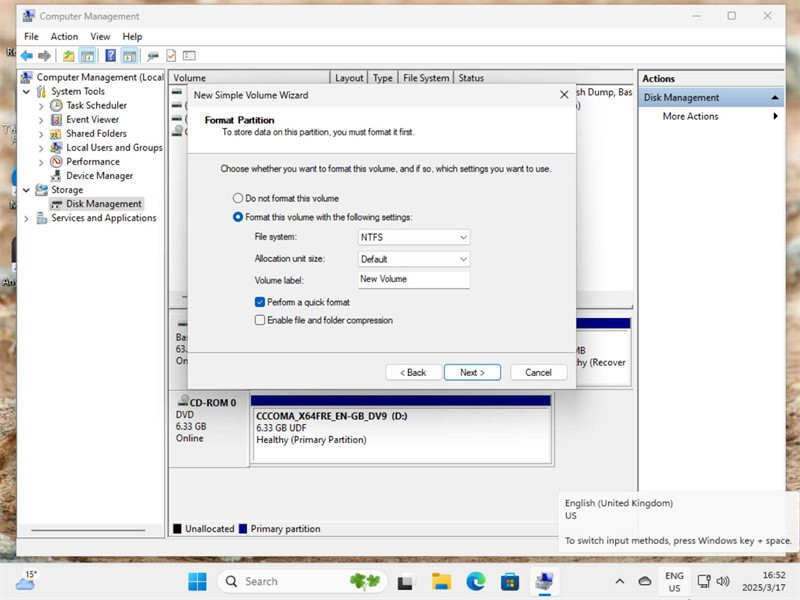The width and height of the screenshot is (800, 600).
Task: Click the page-with-check-mark toolbar icon
Action: coord(171,56)
